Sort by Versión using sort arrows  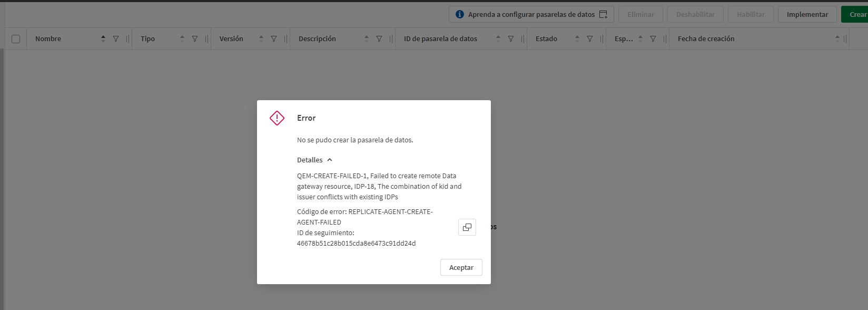[x=261, y=39]
